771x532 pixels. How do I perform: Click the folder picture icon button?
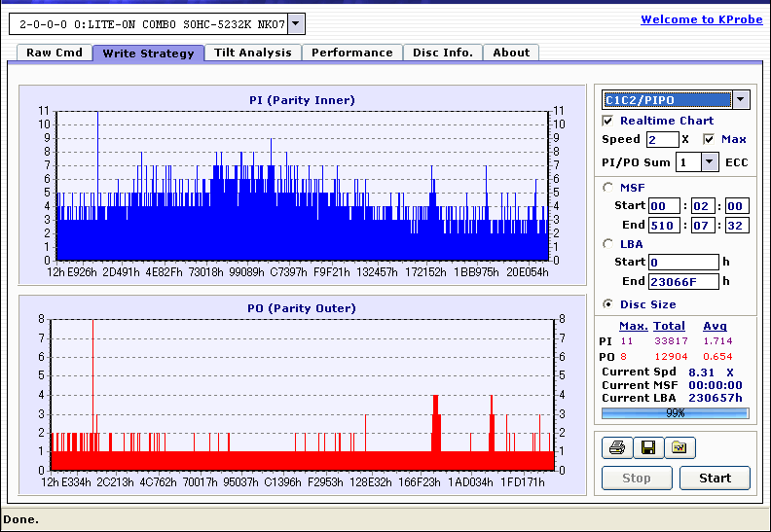point(679,447)
